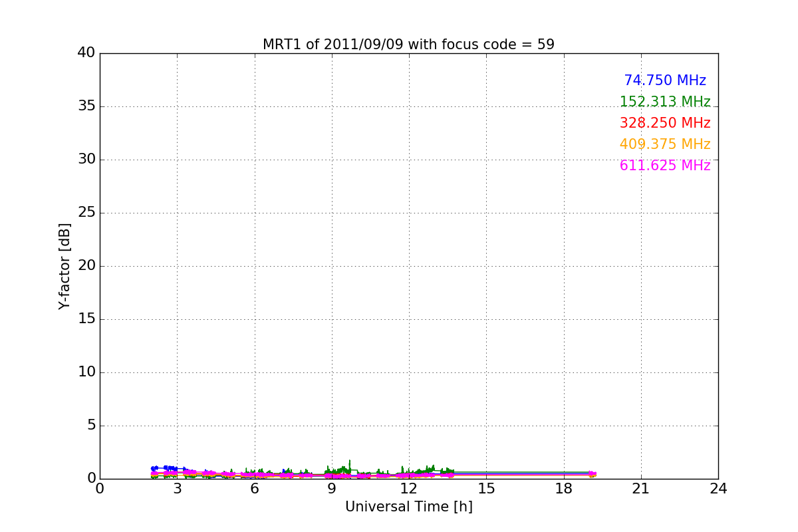Click the x-axis tick label 12

[x=409, y=489]
